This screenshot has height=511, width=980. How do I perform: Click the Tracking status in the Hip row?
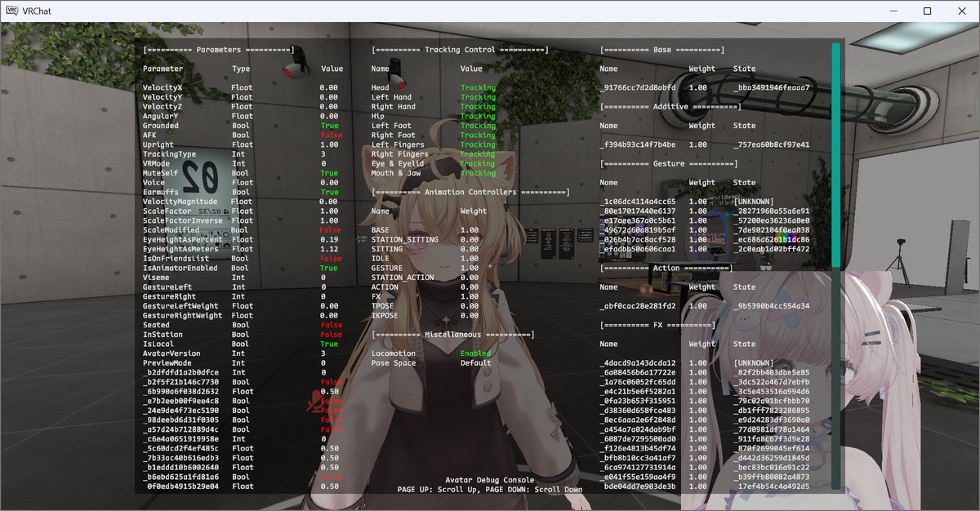click(478, 116)
